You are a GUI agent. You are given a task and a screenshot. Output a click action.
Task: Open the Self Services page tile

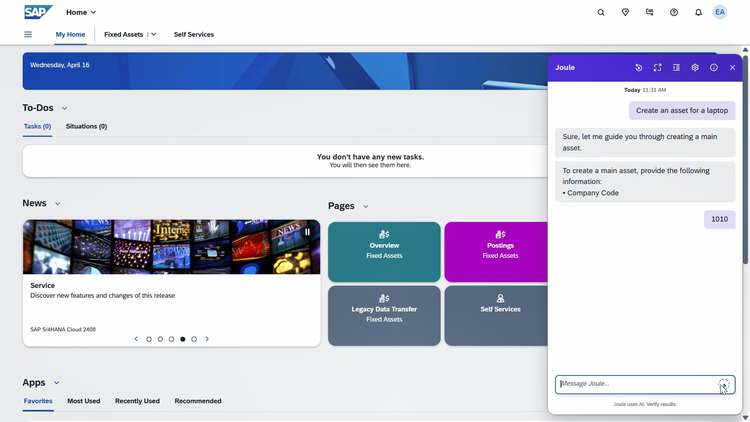click(496, 316)
